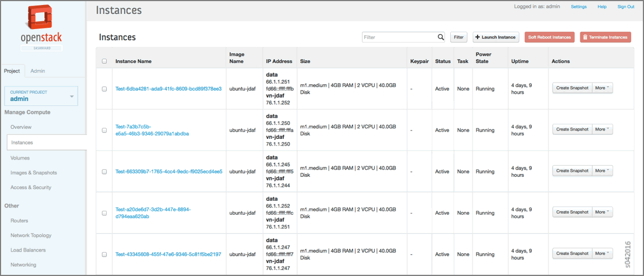Tick the checkbox for instance Test-43345608
Screen dimensions: 644x276
(104, 254)
